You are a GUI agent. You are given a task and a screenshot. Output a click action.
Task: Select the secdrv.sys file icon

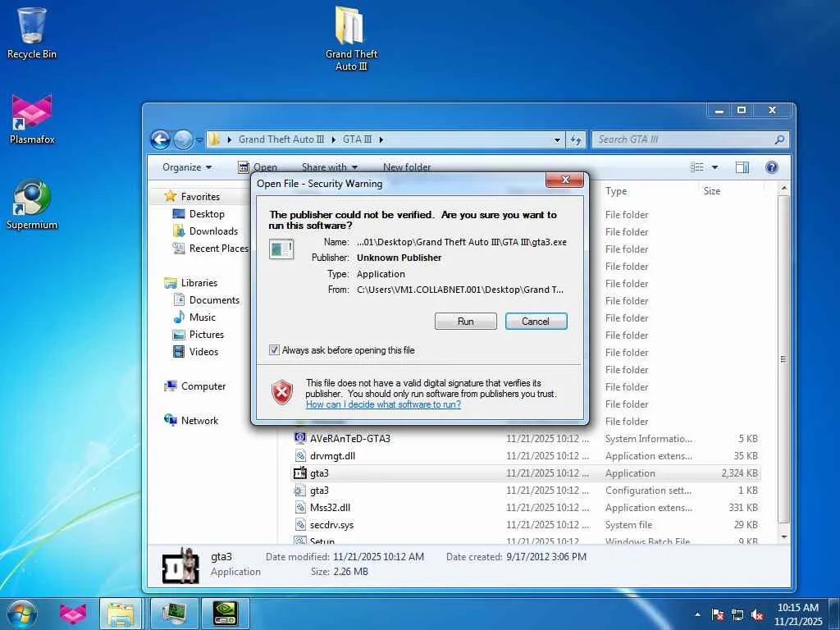pos(300,524)
